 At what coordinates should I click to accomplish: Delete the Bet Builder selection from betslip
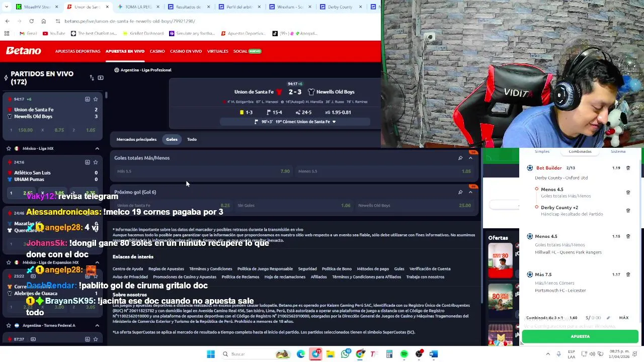(x=628, y=168)
